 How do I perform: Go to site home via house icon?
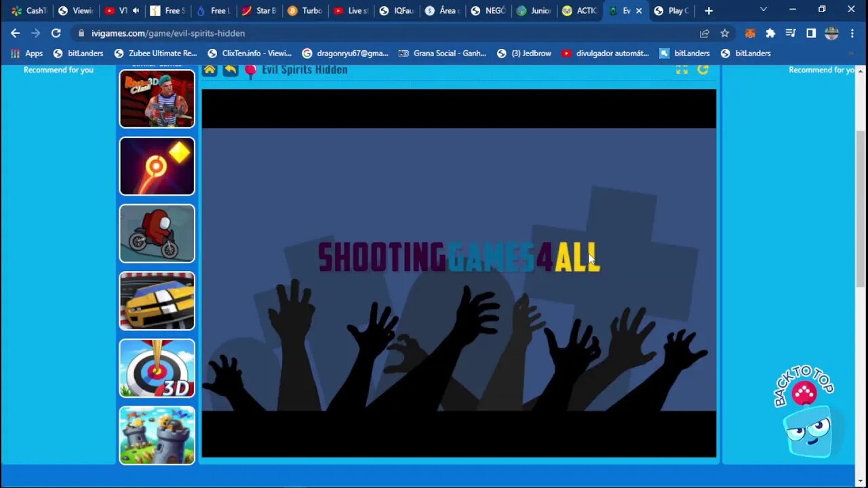[x=210, y=70]
